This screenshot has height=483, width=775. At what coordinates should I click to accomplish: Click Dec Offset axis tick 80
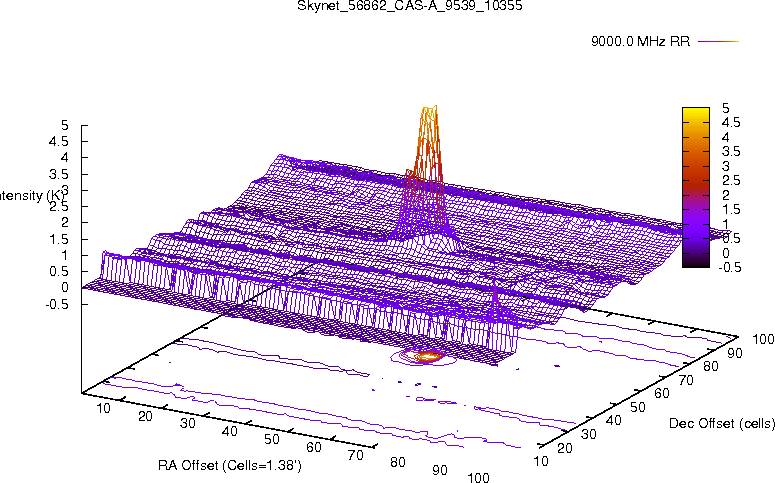point(710,366)
